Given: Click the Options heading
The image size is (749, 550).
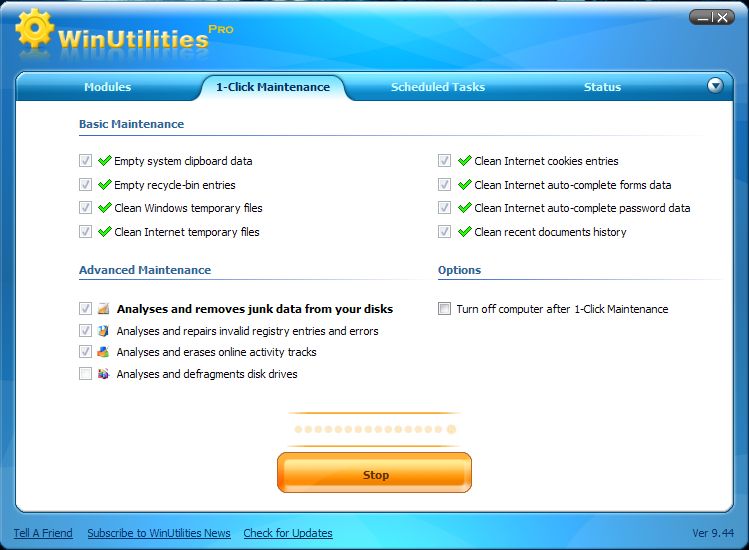Looking at the screenshot, I should click(460, 270).
